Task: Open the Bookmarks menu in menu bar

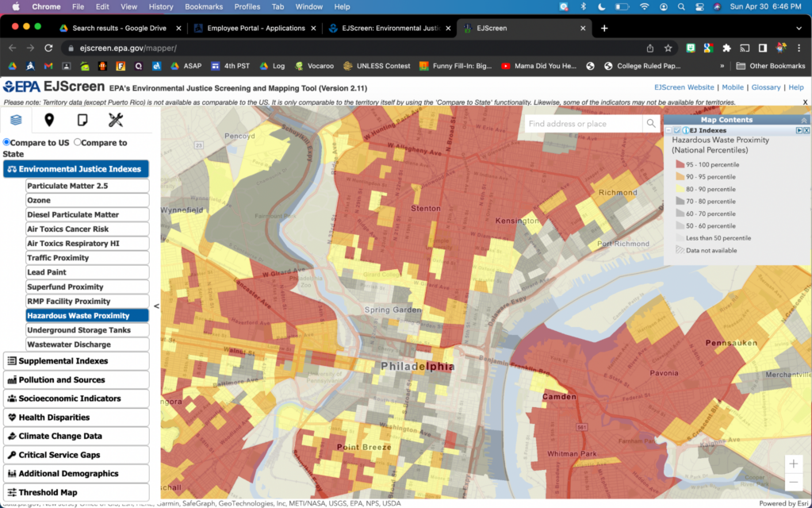Action: pyautogui.click(x=204, y=6)
